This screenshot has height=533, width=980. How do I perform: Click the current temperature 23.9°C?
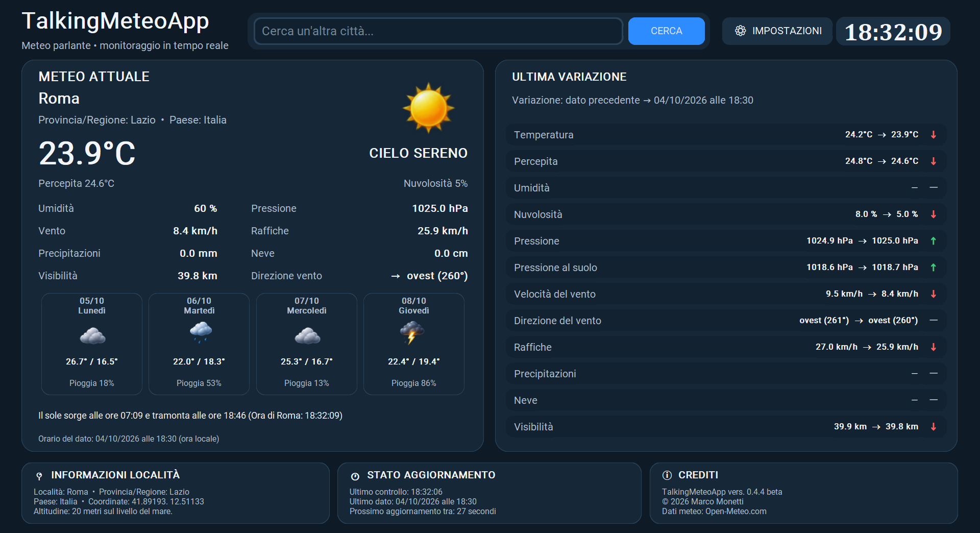(87, 153)
